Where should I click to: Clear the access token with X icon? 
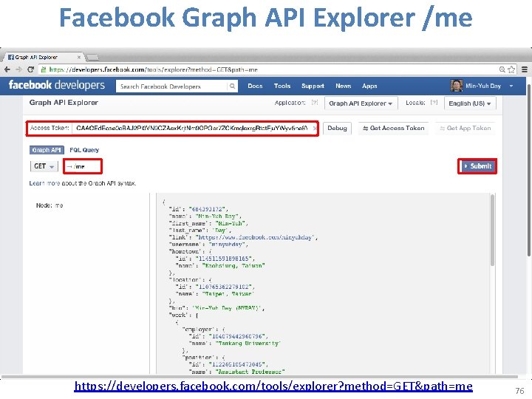pos(315,129)
